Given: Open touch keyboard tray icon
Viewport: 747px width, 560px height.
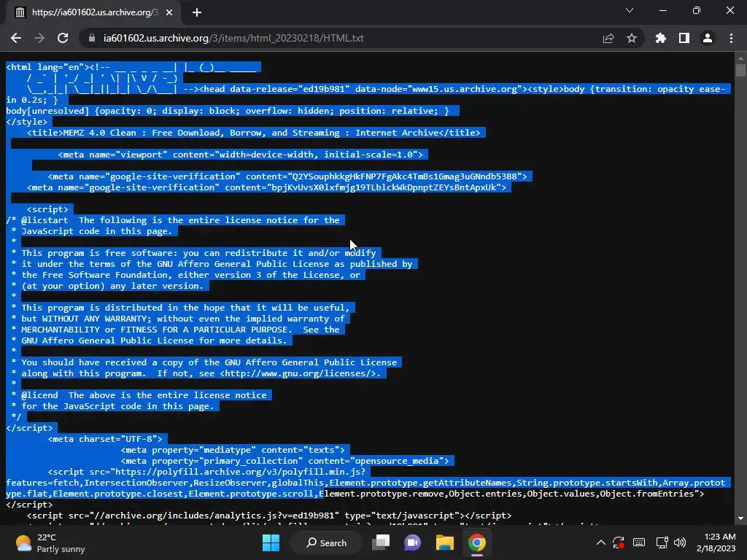Looking at the screenshot, I should pyautogui.click(x=639, y=542).
